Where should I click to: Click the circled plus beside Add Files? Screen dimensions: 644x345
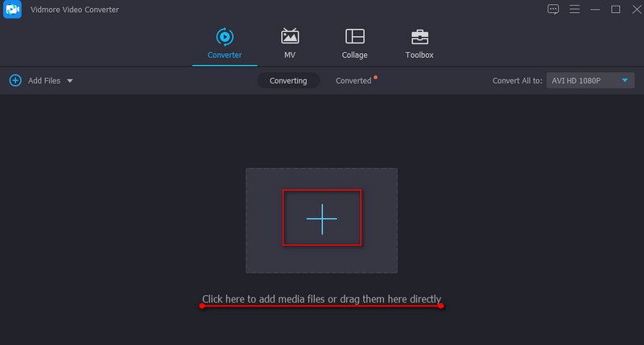15,80
